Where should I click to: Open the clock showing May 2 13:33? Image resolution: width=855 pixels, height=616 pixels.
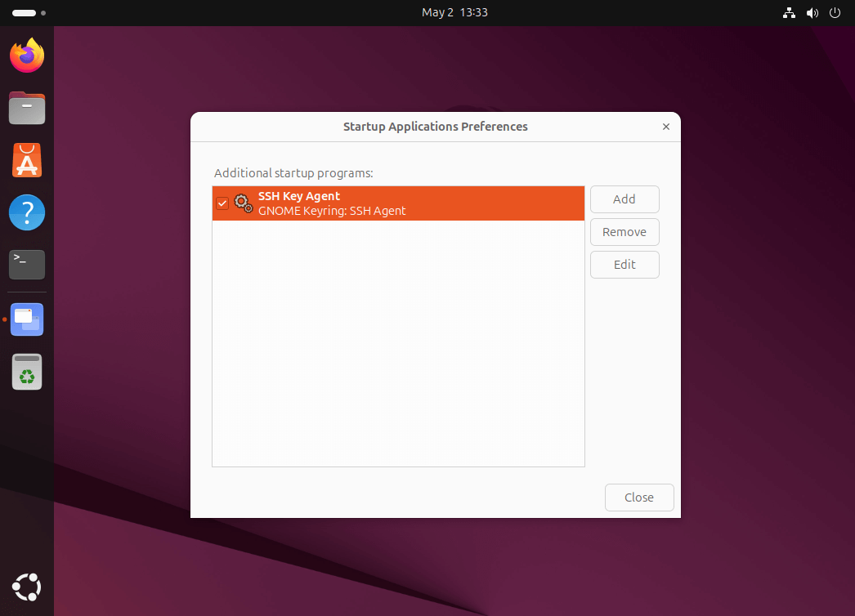click(x=454, y=12)
